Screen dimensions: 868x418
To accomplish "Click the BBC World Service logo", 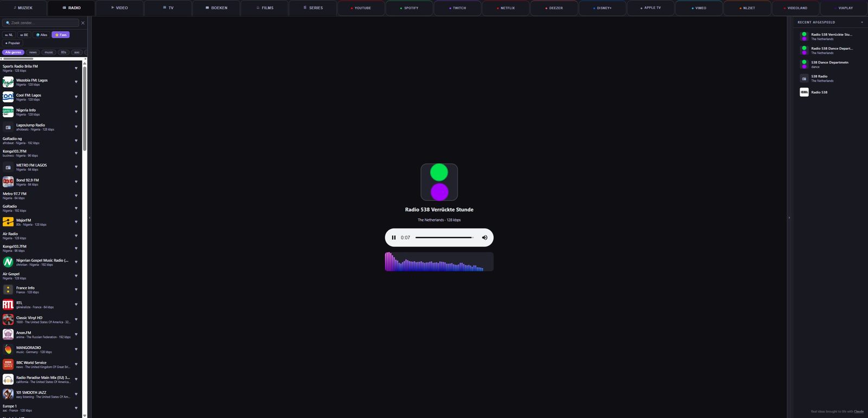I will [8, 364].
